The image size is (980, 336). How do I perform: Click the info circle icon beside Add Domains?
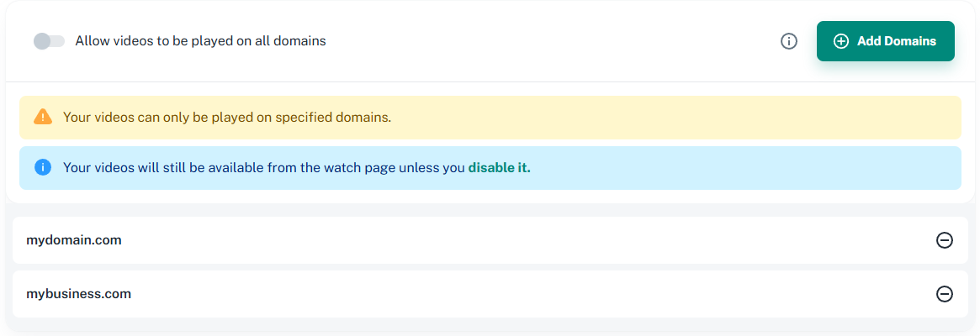click(789, 41)
